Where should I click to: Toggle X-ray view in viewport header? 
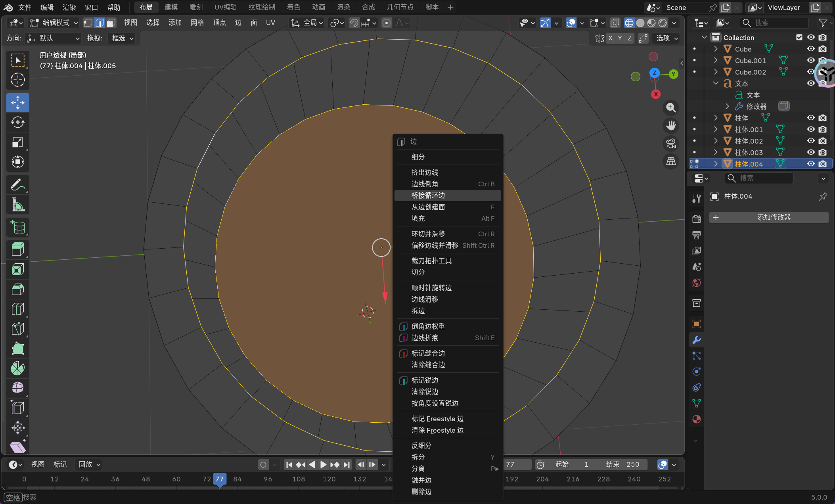[615, 23]
